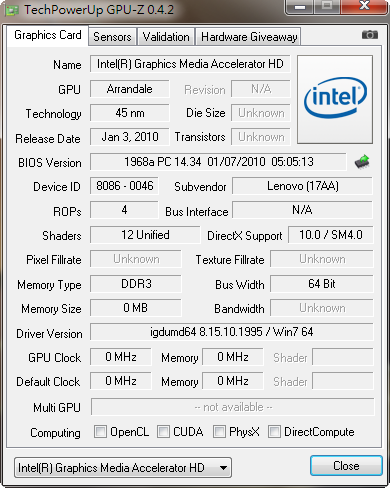Viewport: 390px width, 488px height.
Task: Click the Computing label
Action: coord(55,433)
